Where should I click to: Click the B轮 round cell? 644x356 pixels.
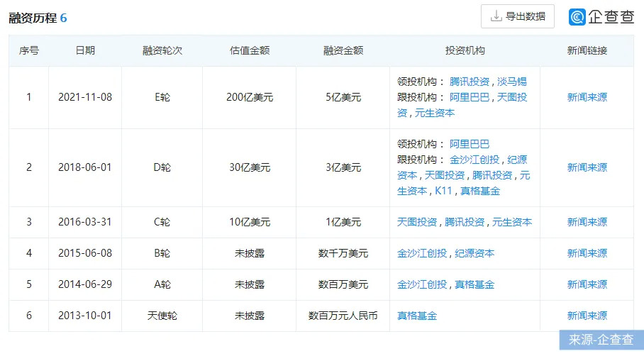point(162,253)
